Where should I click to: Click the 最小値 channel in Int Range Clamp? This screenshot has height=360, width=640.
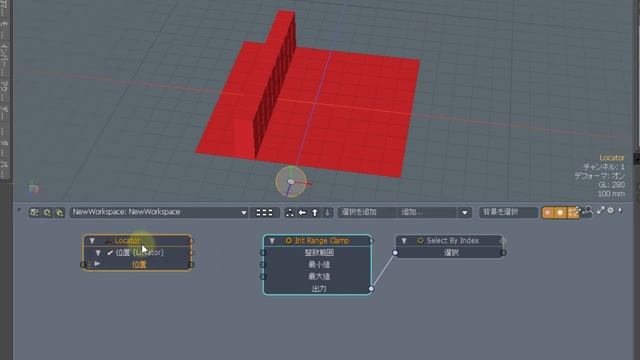click(319, 264)
